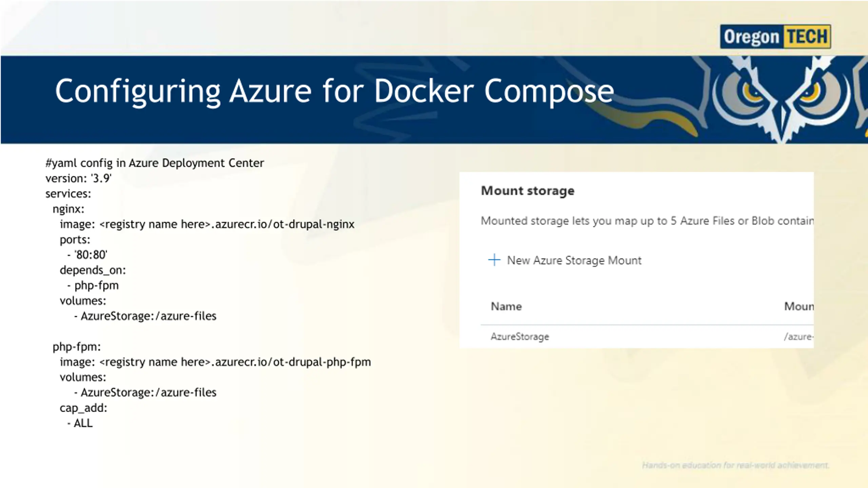Click the Name column header
Image resolution: width=868 pixels, height=488 pixels.
click(x=506, y=306)
